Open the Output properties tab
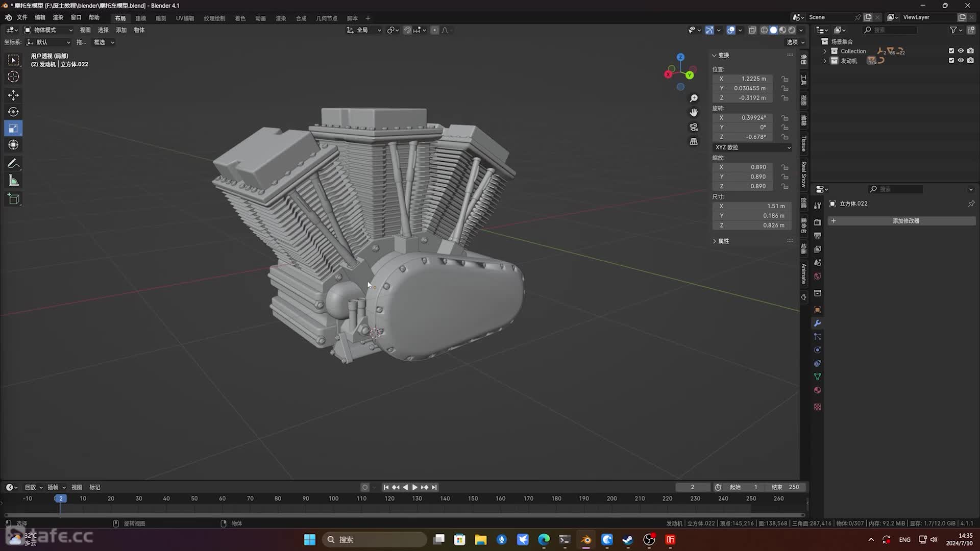Image resolution: width=980 pixels, height=551 pixels. point(817,236)
